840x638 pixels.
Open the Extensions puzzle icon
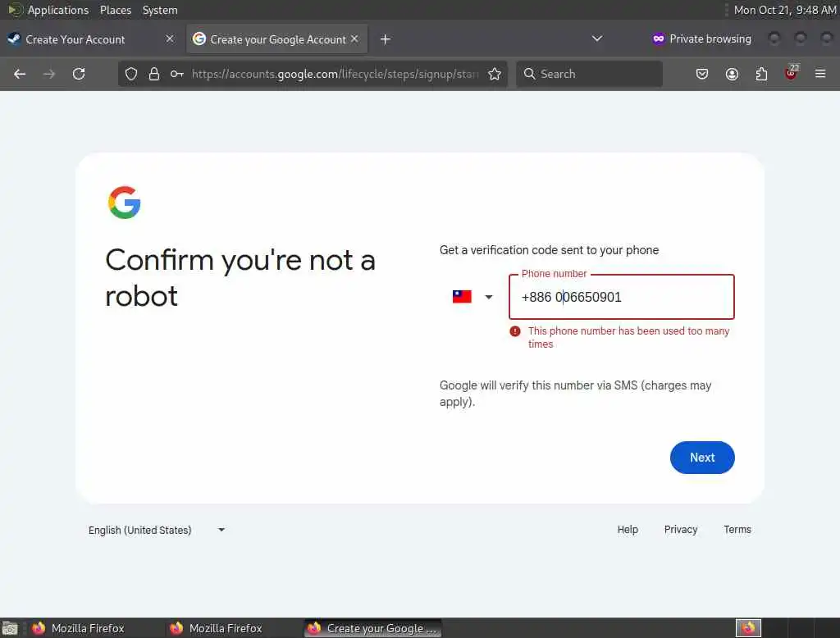click(761, 74)
